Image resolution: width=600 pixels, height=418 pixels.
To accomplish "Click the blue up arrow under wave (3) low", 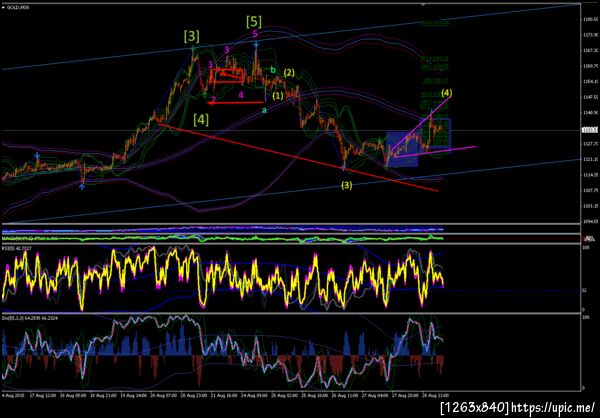I will click(x=344, y=167).
